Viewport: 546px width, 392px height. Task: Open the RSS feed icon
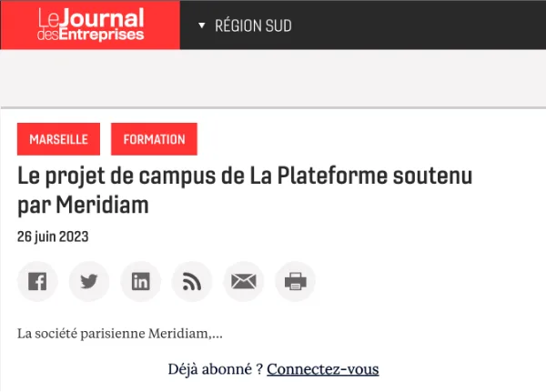tap(192, 282)
